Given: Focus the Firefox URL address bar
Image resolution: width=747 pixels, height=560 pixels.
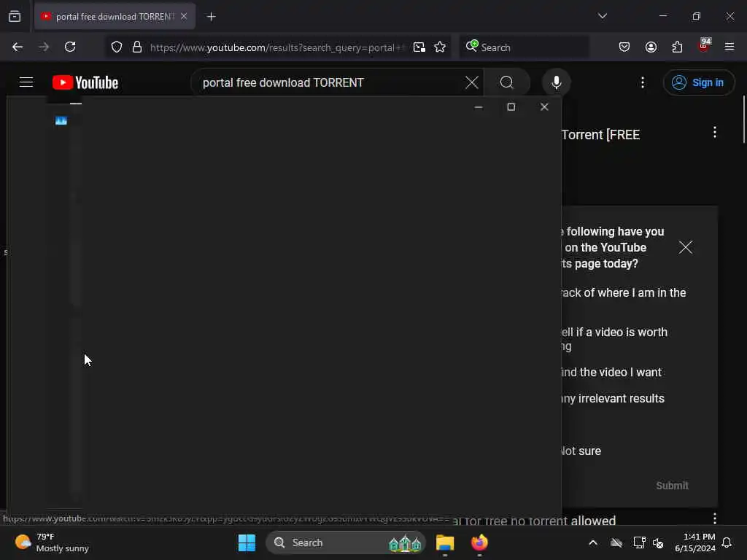Looking at the screenshot, I should (276, 47).
